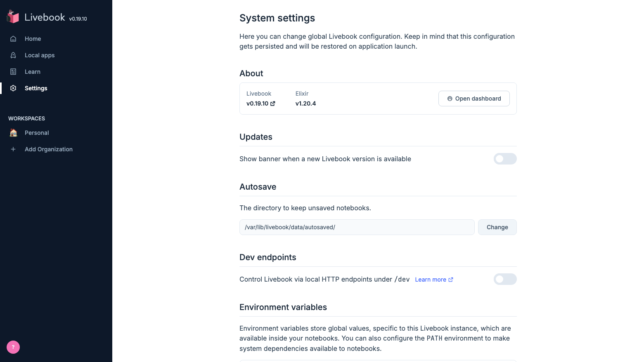
Task: Click the Environment variables heading
Action: [x=283, y=307]
